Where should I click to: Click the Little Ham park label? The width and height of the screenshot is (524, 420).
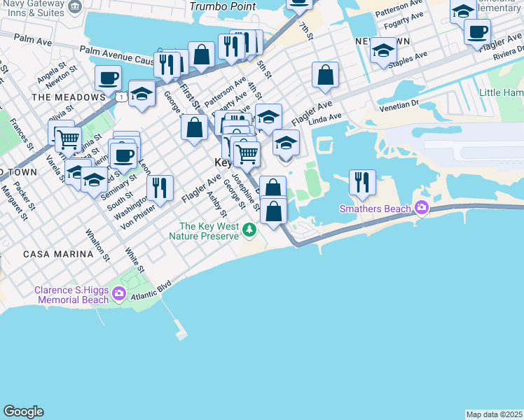pyautogui.click(x=502, y=92)
